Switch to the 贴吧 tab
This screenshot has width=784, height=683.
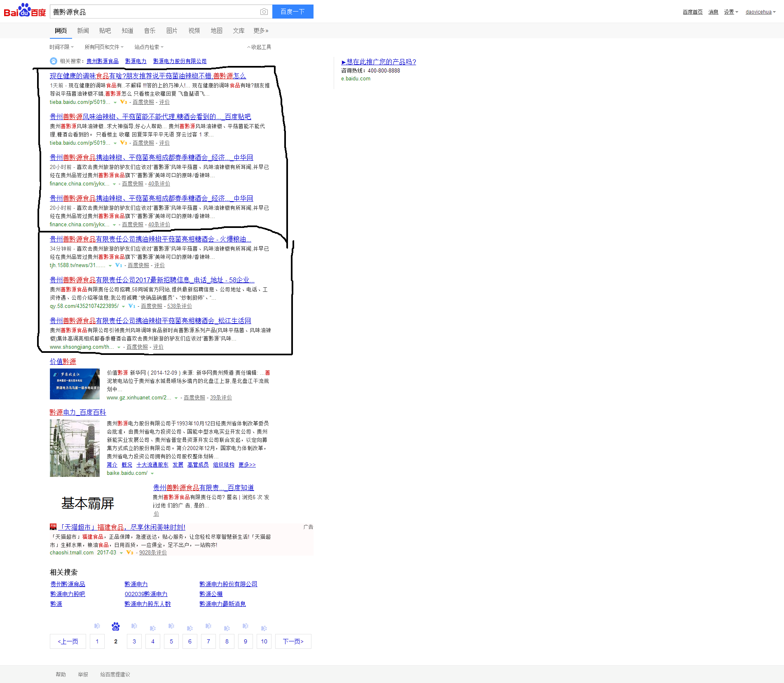(x=105, y=31)
